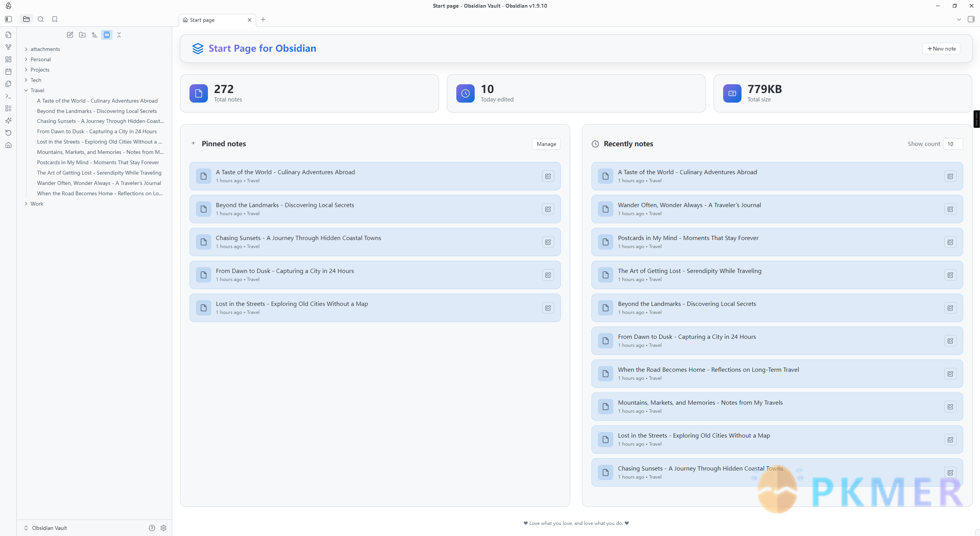The image size is (980, 536).
Task: Collapse the Travel folder
Action: pos(26,90)
